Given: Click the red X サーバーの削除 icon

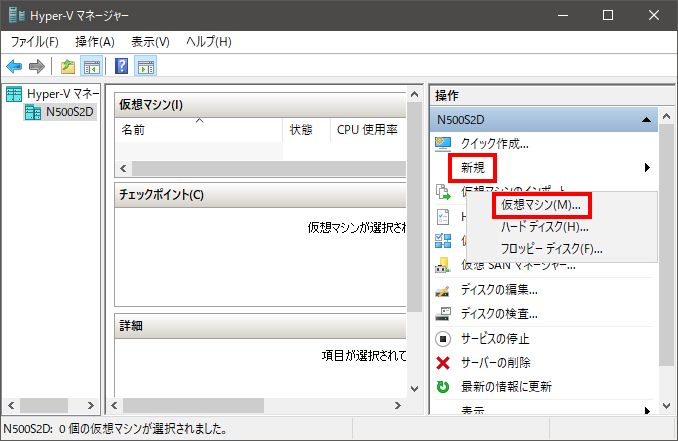Looking at the screenshot, I should (x=443, y=363).
